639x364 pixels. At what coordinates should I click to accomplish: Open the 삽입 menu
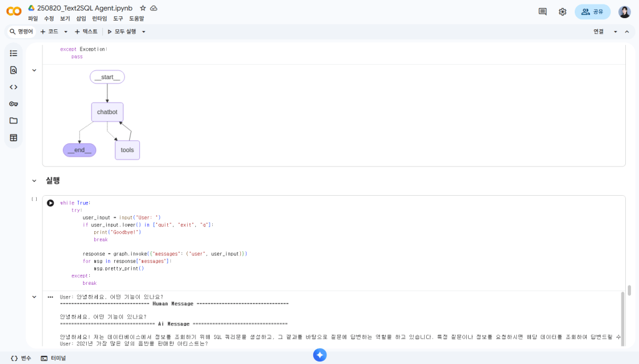[81, 19]
